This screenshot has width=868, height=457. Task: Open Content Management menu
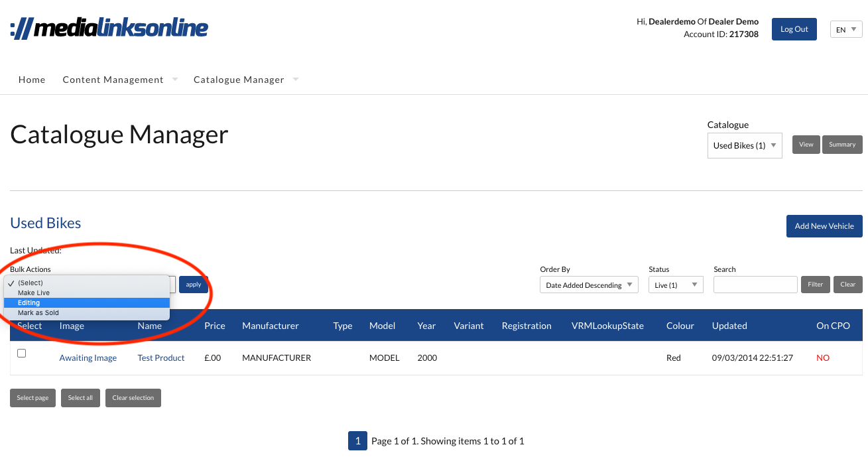[113, 80]
